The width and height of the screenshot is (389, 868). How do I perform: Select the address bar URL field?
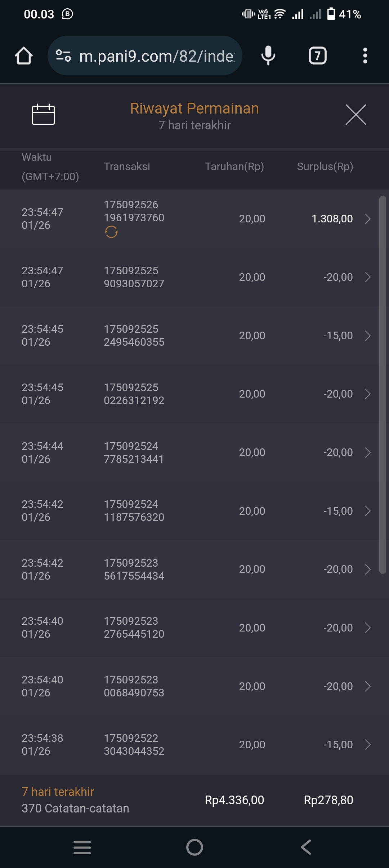point(157,56)
